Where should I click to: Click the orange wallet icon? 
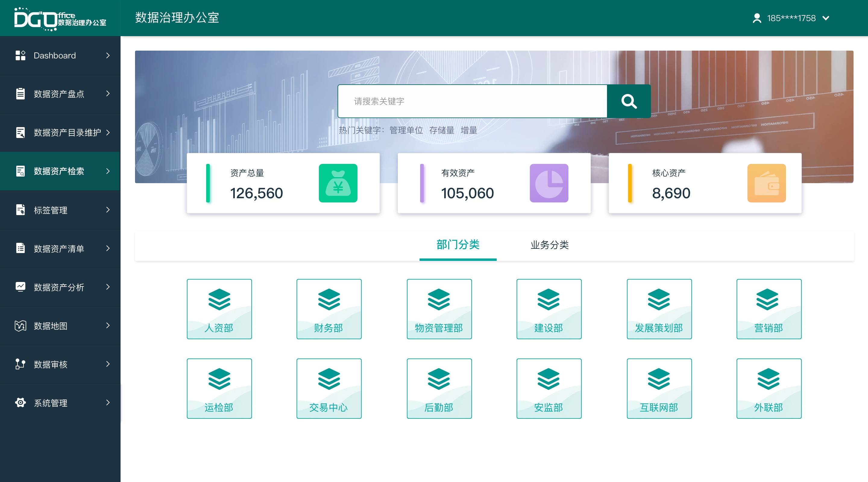click(x=766, y=183)
